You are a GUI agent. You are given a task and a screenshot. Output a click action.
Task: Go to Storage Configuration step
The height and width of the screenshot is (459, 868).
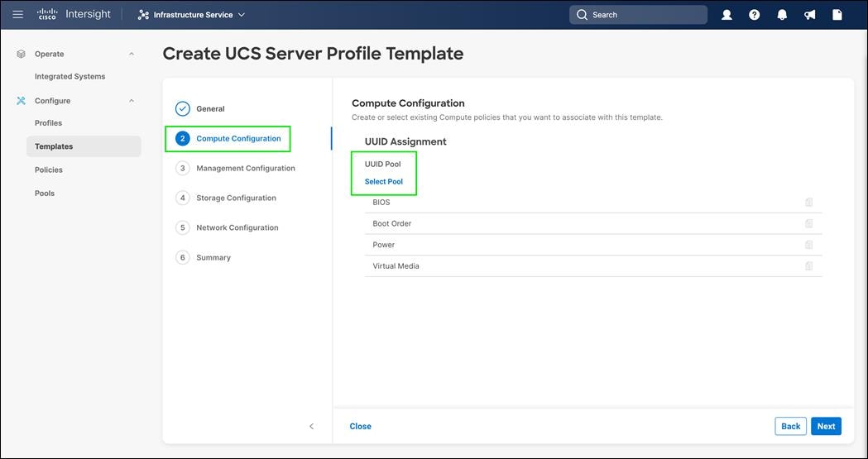(x=236, y=198)
